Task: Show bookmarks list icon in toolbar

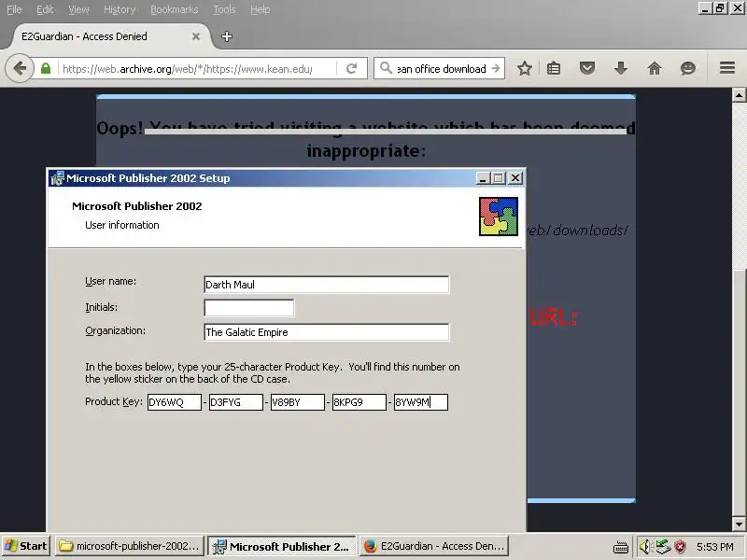Action: [554, 68]
